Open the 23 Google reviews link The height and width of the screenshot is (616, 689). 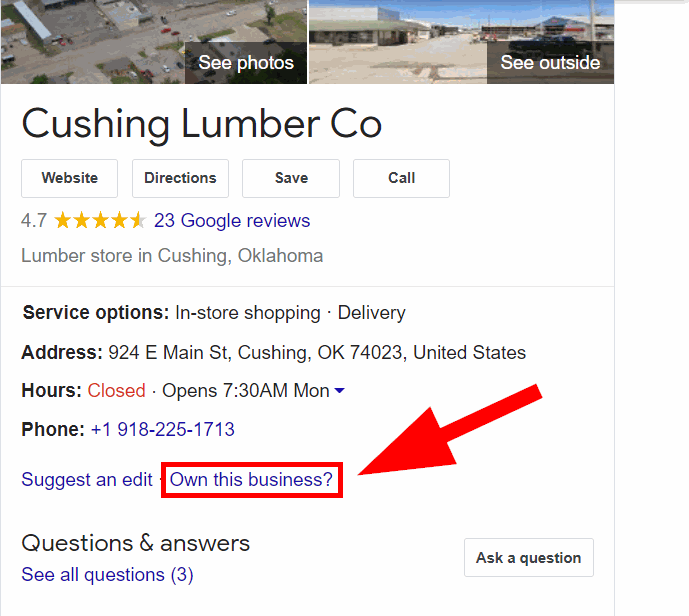232,221
